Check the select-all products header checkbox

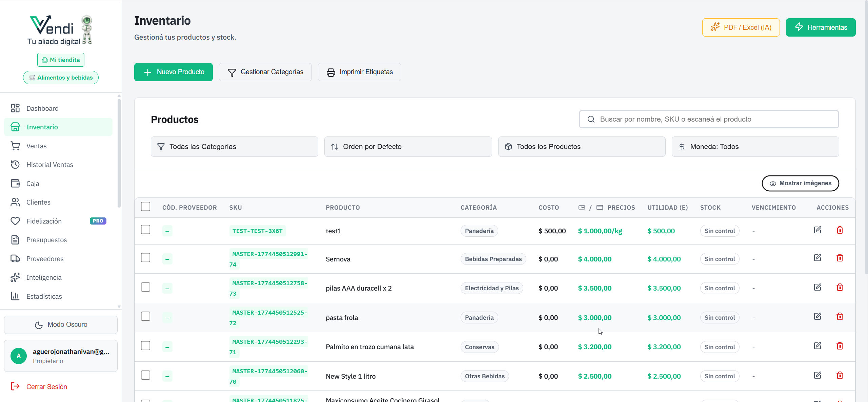[x=145, y=207]
